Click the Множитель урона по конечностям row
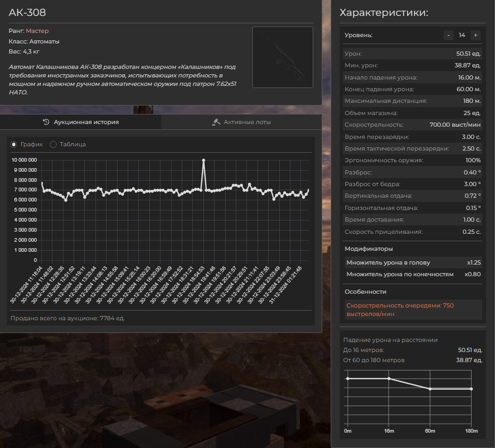This screenshot has height=448, width=495. [x=413, y=274]
